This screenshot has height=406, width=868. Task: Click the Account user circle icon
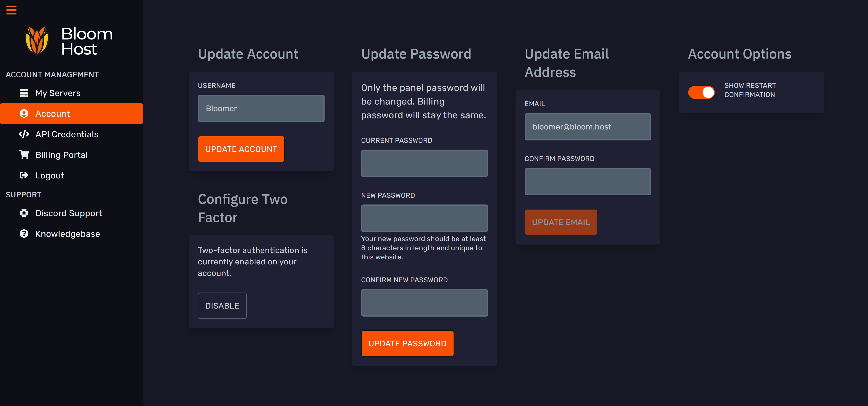pyautogui.click(x=24, y=113)
